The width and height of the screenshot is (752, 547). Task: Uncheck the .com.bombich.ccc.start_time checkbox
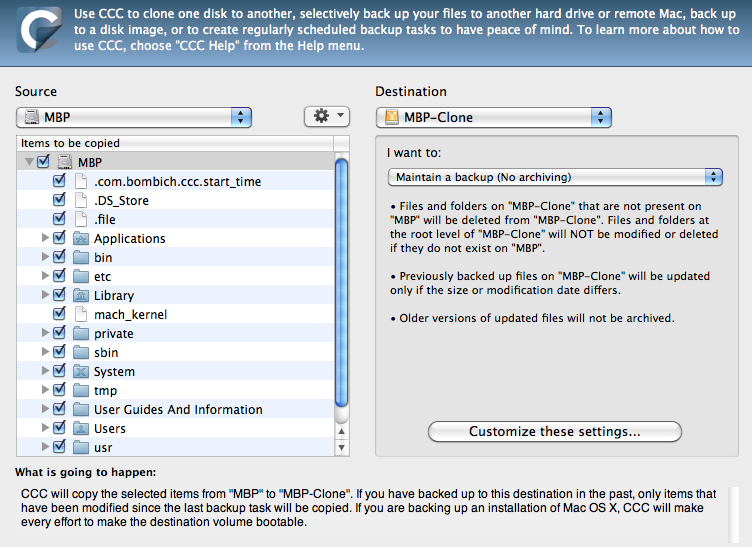tap(59, 181)
